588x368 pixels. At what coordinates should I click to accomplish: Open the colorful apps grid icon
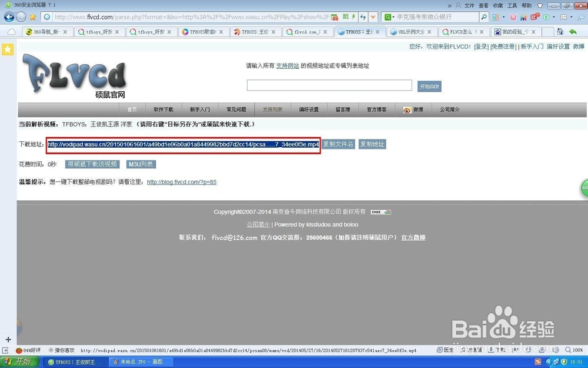tap(496, 17)
